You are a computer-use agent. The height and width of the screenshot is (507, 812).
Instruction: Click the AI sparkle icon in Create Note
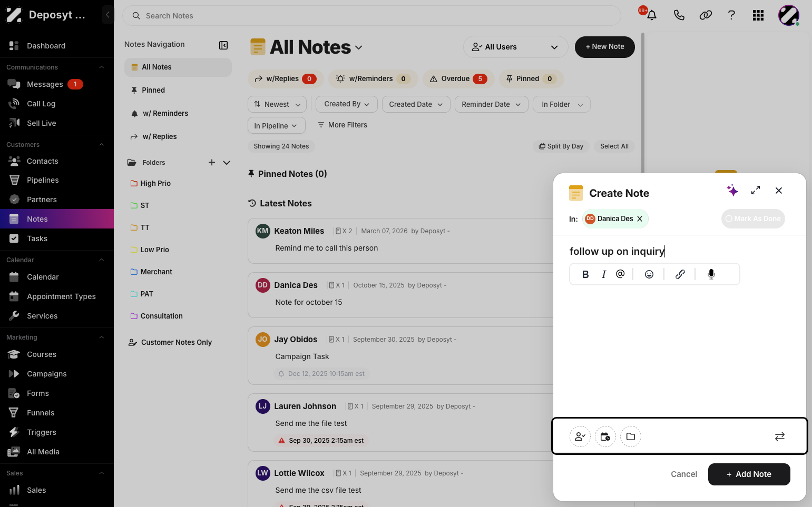coord(732,191)
